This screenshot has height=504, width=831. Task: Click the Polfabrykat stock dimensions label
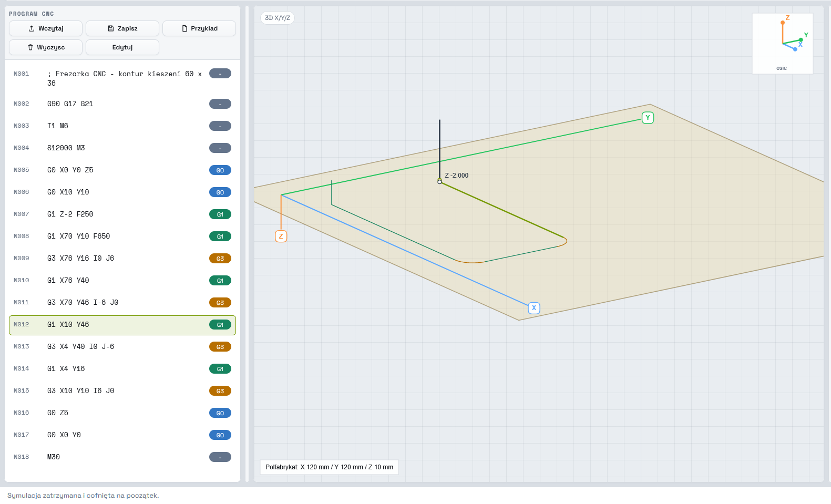coord(329,467)
